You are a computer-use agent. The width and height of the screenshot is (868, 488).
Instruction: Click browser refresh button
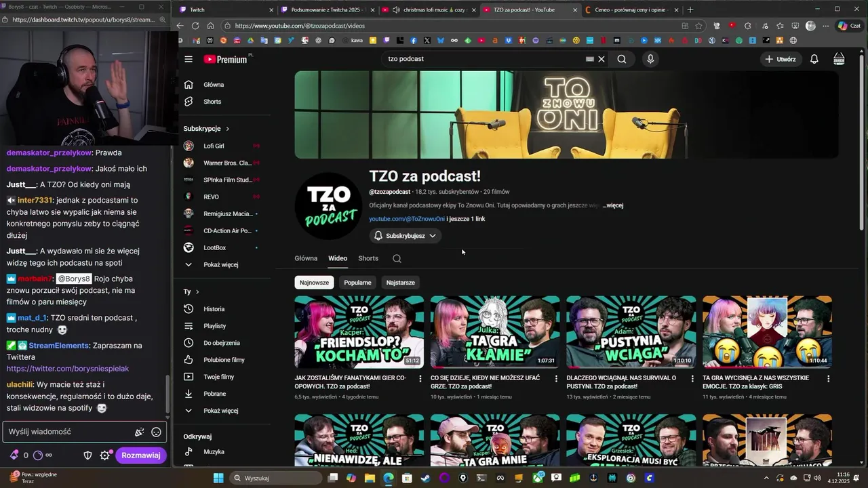click(195, 26)
